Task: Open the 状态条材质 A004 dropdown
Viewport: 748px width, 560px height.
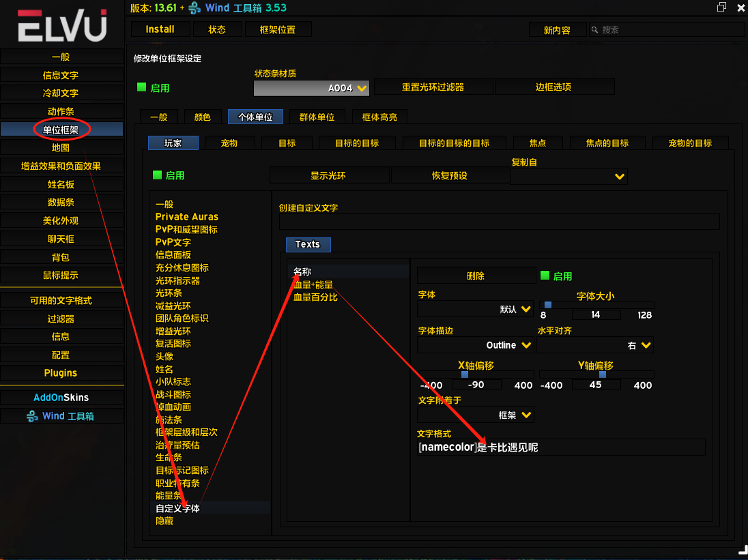Action: tap(311, 88)
